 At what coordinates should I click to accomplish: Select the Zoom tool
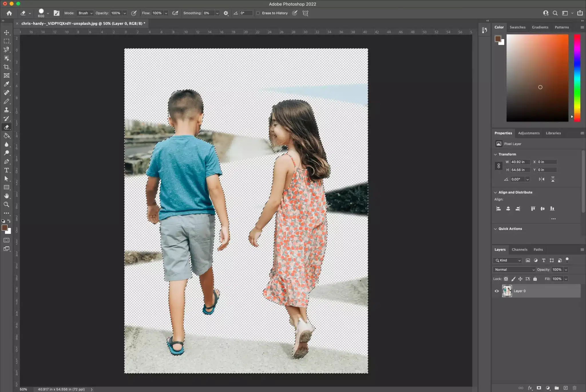click(6, 205)
